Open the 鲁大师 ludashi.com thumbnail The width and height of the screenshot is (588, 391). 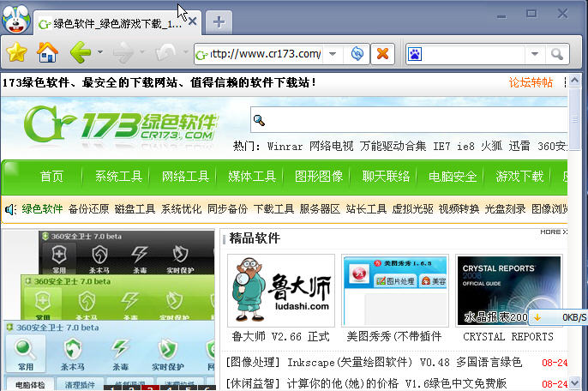click(x=281, y=291)
